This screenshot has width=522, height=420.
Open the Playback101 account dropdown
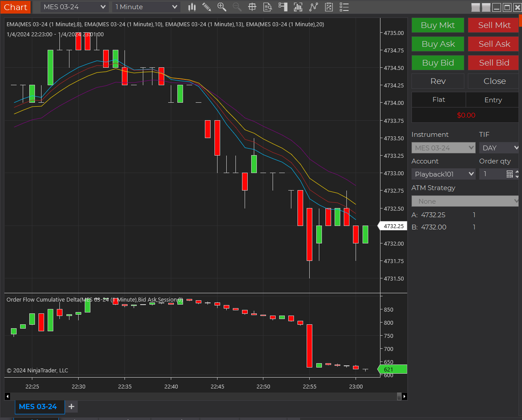443,174
